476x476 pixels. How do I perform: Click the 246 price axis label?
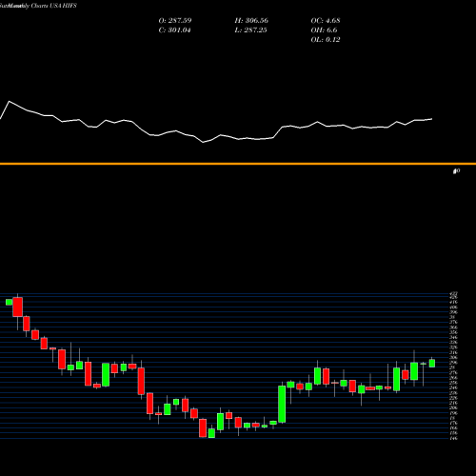pyautogui.click(x=453, y=387)
